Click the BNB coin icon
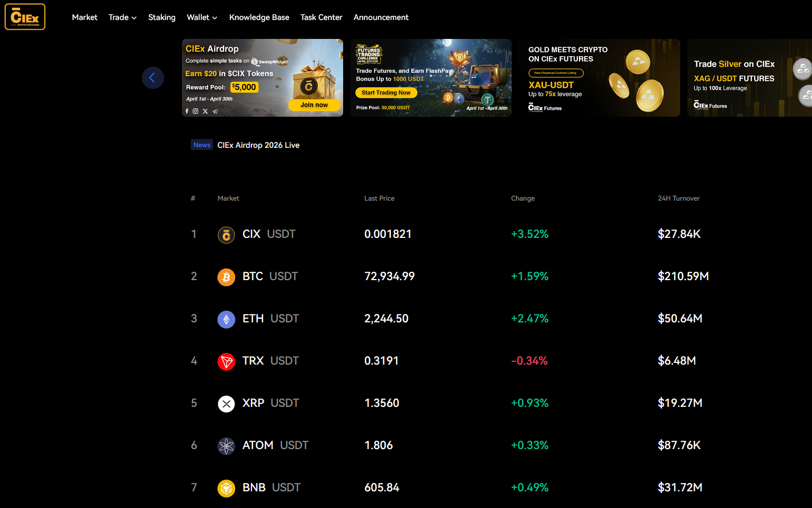The width and height of the screenshot is (812, 508). (226, 488)
